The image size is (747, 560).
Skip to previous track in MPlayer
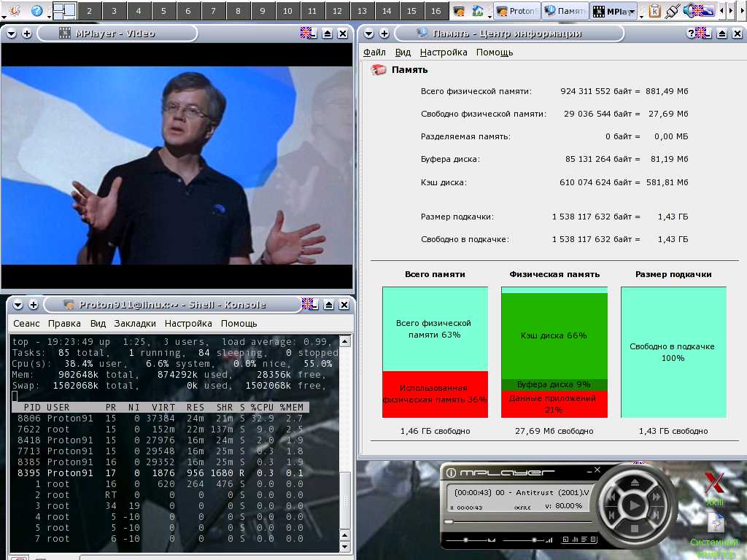(613, 514)
